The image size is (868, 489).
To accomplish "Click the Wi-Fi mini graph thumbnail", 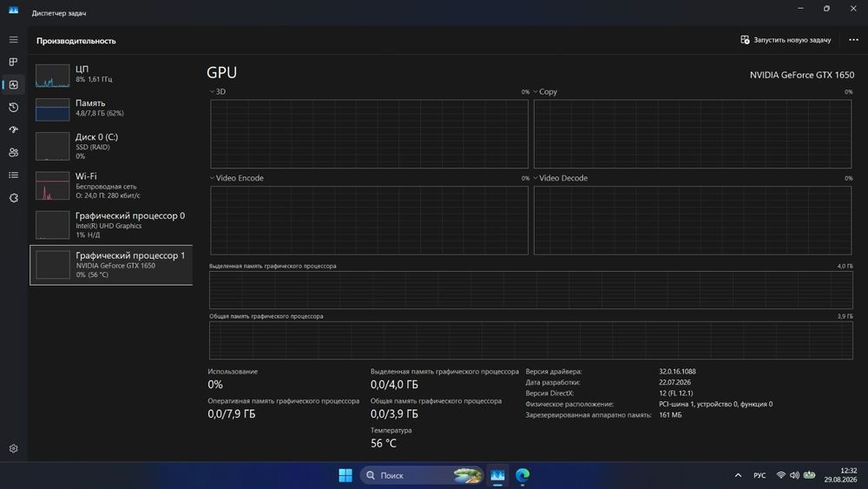I will pyautogui.click(x=53, y=186).
